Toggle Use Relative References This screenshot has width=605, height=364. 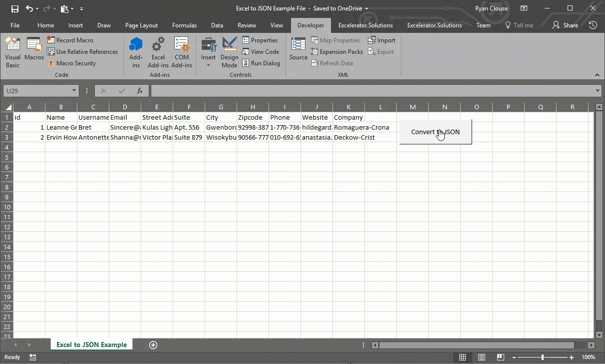[82, 51]
